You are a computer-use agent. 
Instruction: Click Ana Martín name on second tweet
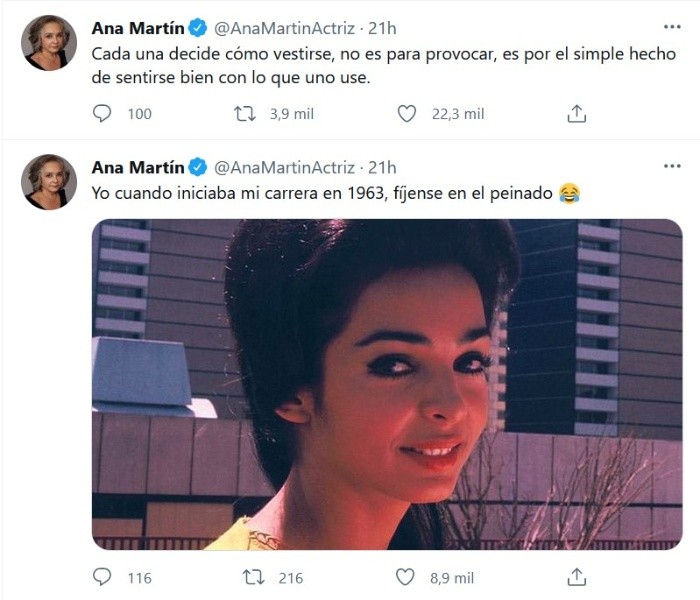coord(138,167)
